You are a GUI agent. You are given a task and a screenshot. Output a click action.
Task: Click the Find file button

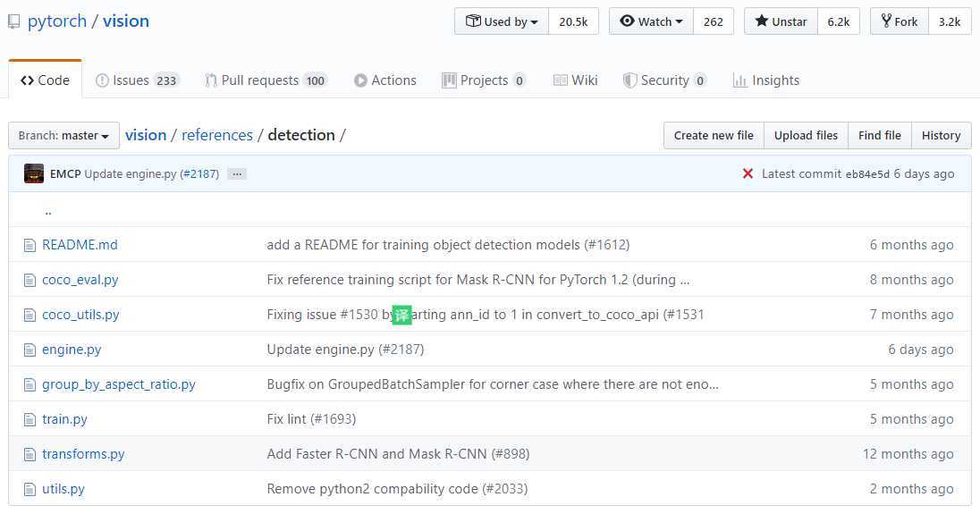click(x=879, y=136)
